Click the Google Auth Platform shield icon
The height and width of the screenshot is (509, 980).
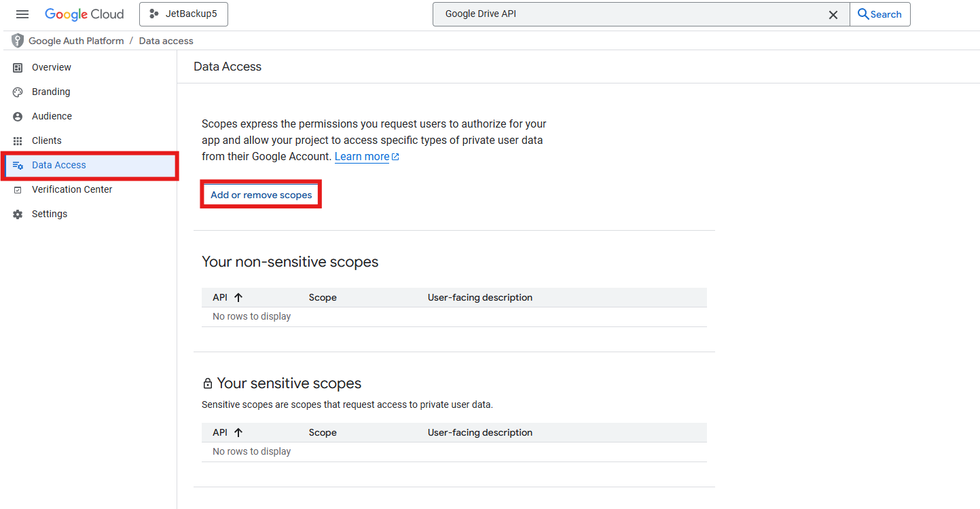tap(18, 41)
